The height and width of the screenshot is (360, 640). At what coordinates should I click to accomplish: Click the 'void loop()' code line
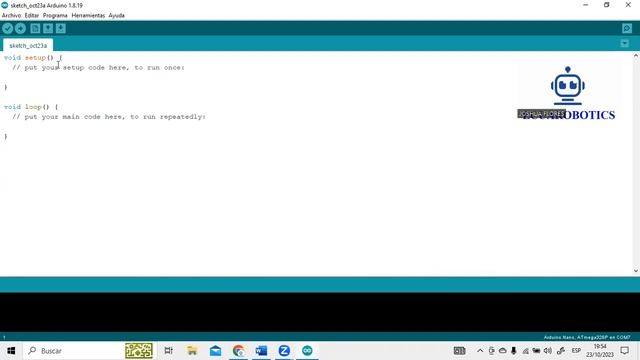point(31,107)
